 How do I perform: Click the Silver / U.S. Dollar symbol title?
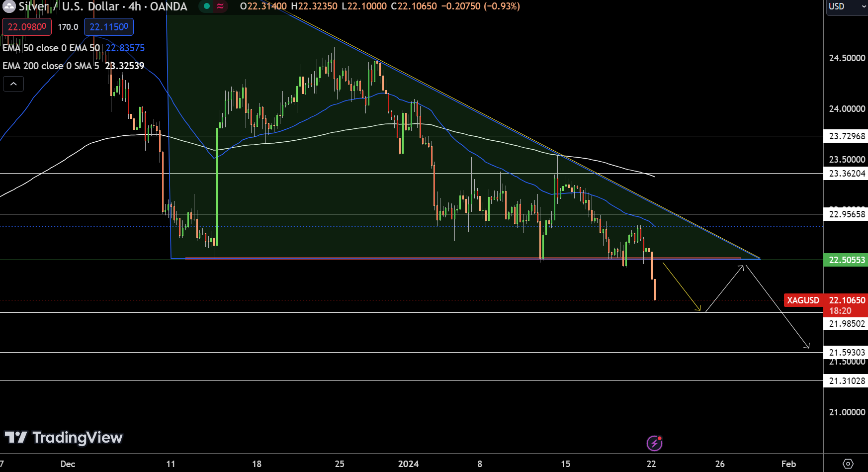click(x=103, y=6)
